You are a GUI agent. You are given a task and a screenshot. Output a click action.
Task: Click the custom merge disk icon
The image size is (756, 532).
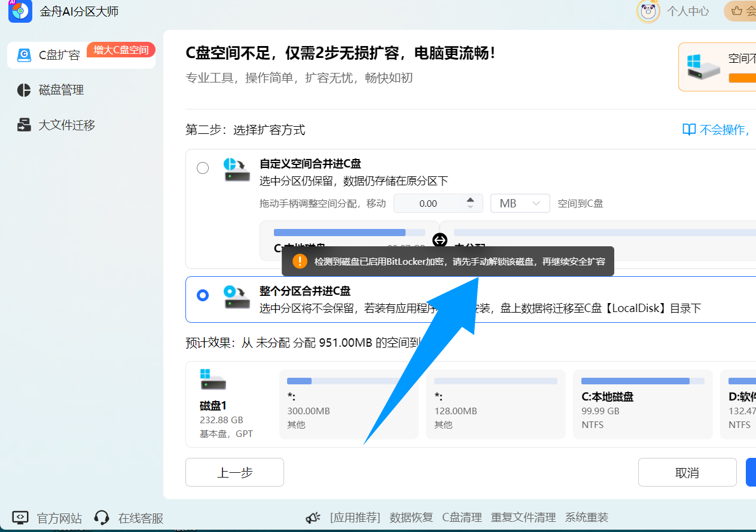pyautogui.click(x=237, y=170)
